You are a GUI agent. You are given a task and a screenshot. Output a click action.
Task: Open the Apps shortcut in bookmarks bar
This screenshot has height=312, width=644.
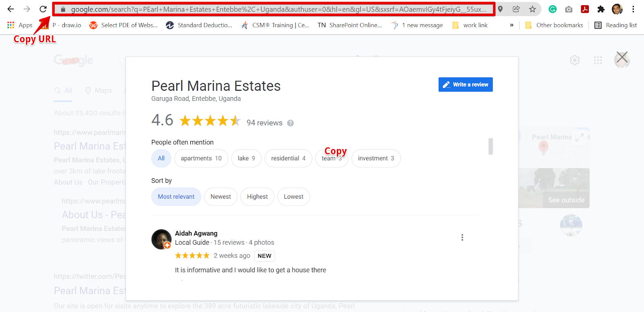pyautogui.click(x=20, y=25)
